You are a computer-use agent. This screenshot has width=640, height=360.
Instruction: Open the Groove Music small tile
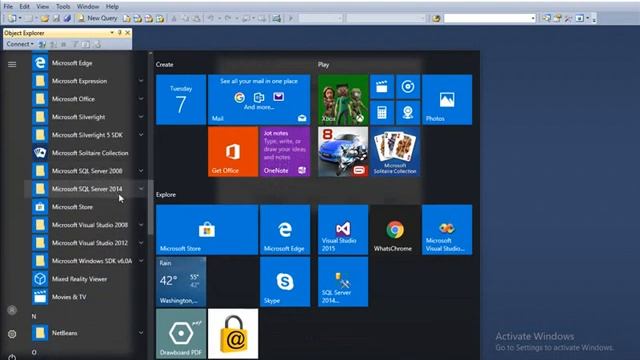(x=408, y=87)
